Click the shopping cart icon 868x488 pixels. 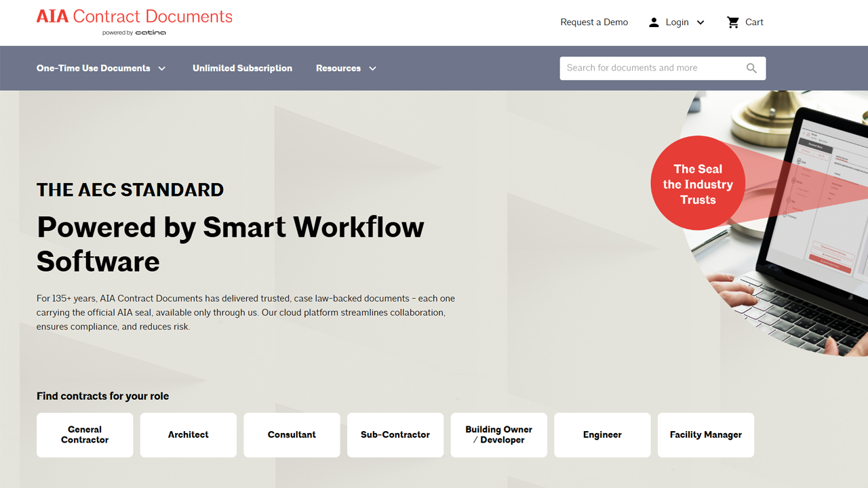click(x=733, y=22)
